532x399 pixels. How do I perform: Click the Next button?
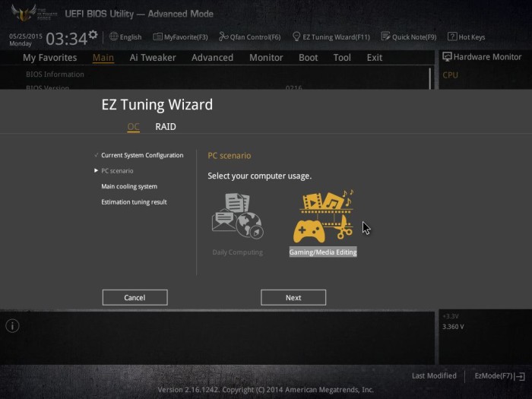click(293, 298)
